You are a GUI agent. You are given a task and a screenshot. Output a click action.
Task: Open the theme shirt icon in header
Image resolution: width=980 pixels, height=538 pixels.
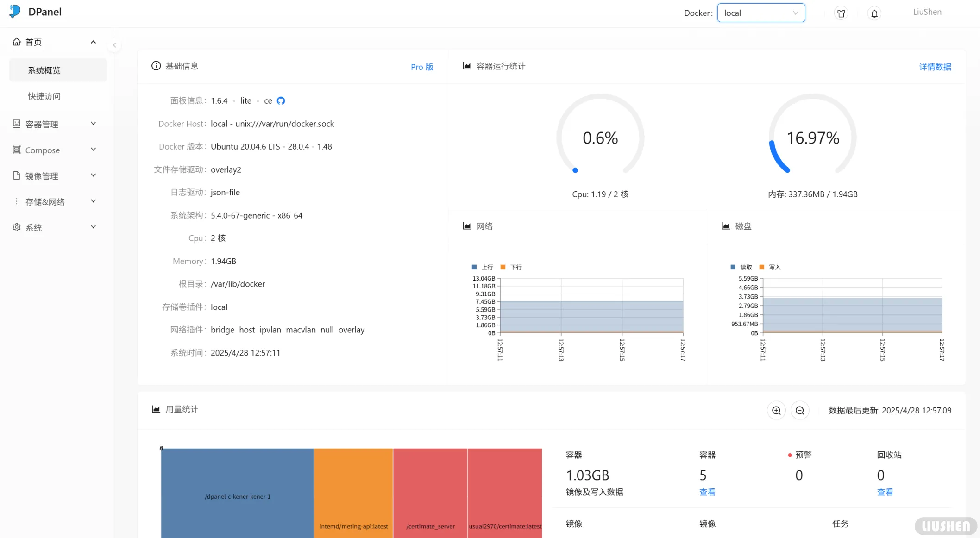[x=841, y=13]
